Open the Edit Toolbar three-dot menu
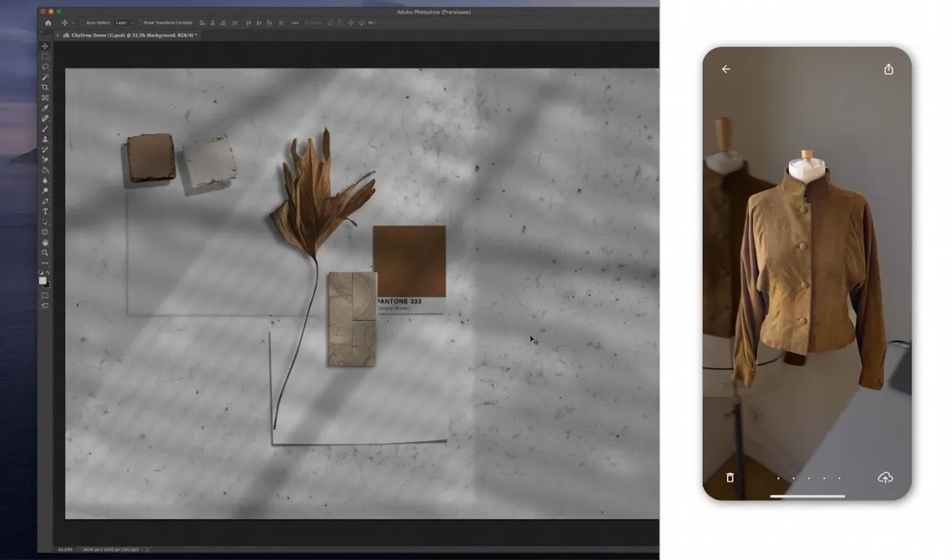The height and width of the screenshot is (560, 952). click(45, 263)
